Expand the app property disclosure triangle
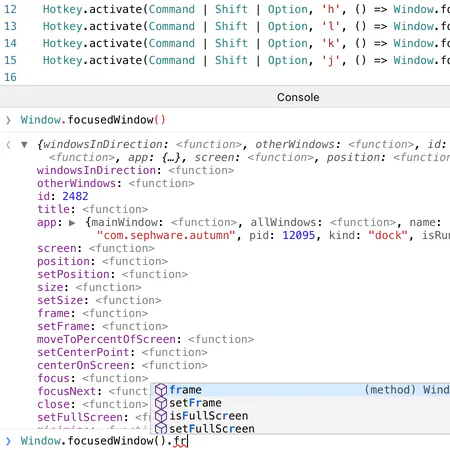 point(72,223)
